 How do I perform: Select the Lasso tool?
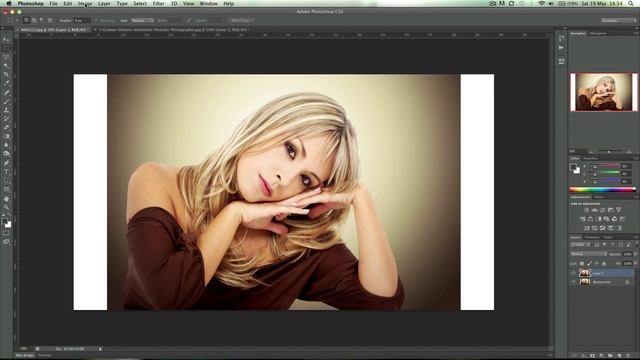(x=6, y=57)
